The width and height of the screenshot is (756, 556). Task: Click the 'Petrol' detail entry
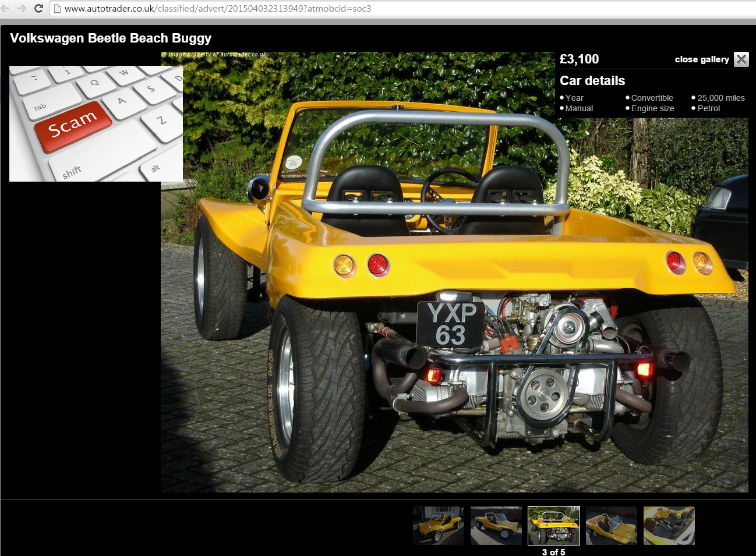(709, 108)
